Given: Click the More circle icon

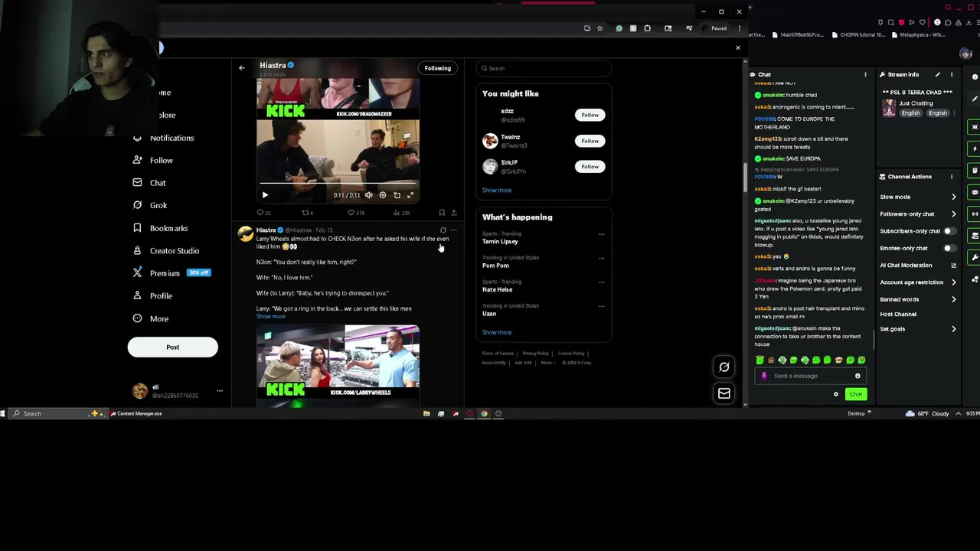Looking at the screenshot, I should (137, 318).
